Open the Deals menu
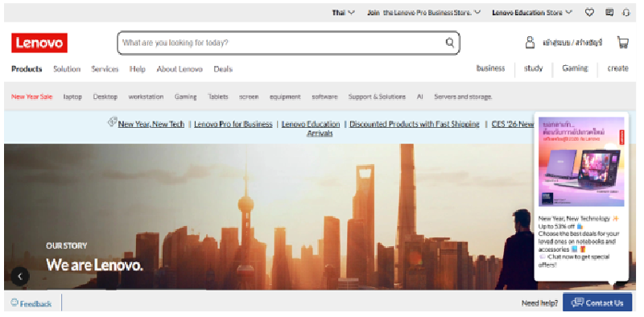 coord(223,69)
